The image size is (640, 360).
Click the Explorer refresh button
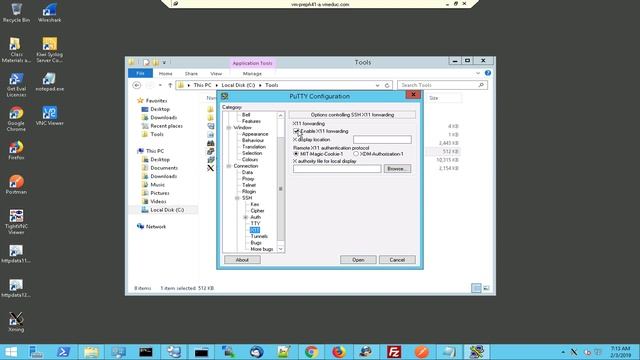point(387,85)
